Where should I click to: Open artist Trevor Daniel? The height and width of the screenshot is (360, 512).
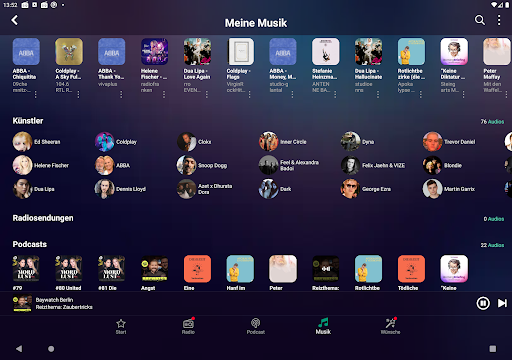coord(449,142)
